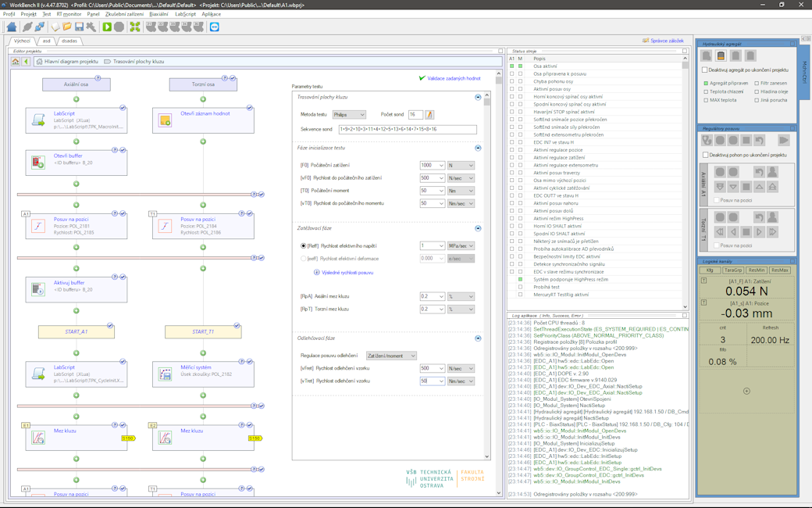The width and height of the screenshot is (812, 508).
Task: Collapse Trasování plochy kluzu section
Action: click(478, 97)
